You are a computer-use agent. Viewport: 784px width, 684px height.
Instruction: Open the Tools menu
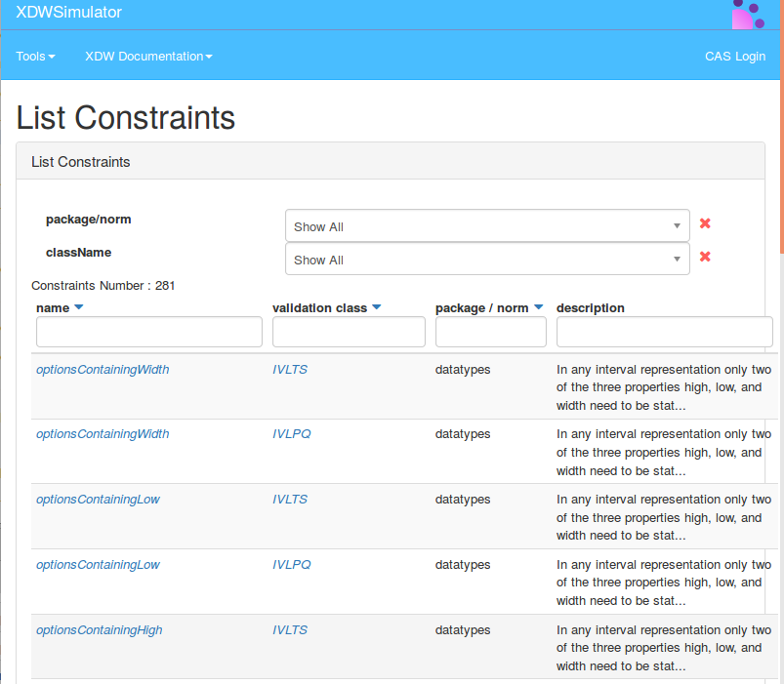click(x=35, y=57)
